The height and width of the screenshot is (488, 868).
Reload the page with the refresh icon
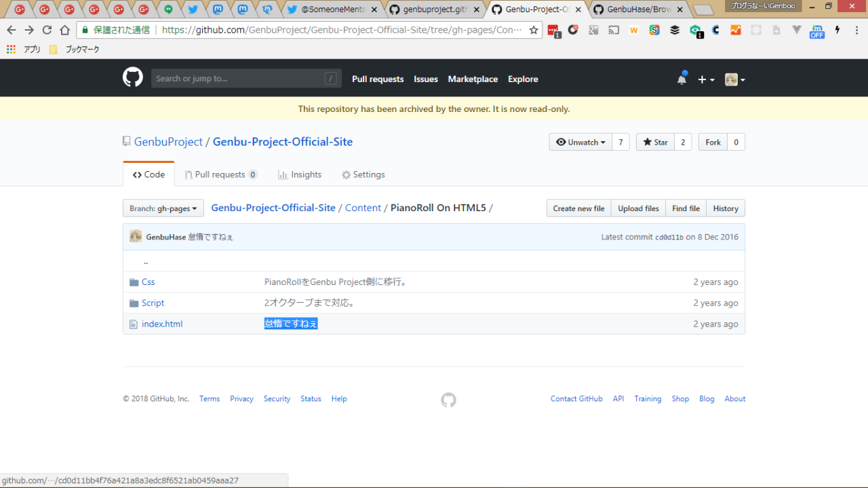tap(47, 30)
